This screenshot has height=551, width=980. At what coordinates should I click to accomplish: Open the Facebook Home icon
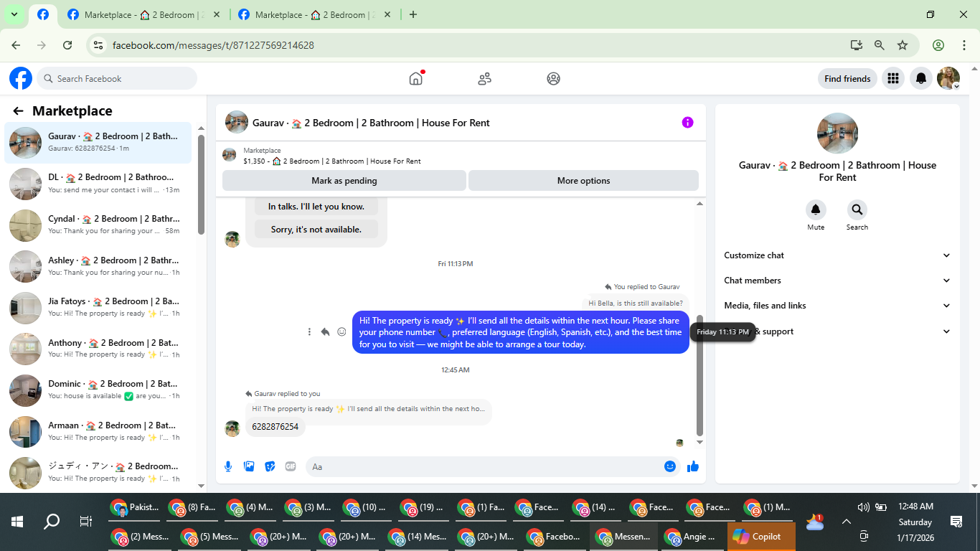pos(415,78)
